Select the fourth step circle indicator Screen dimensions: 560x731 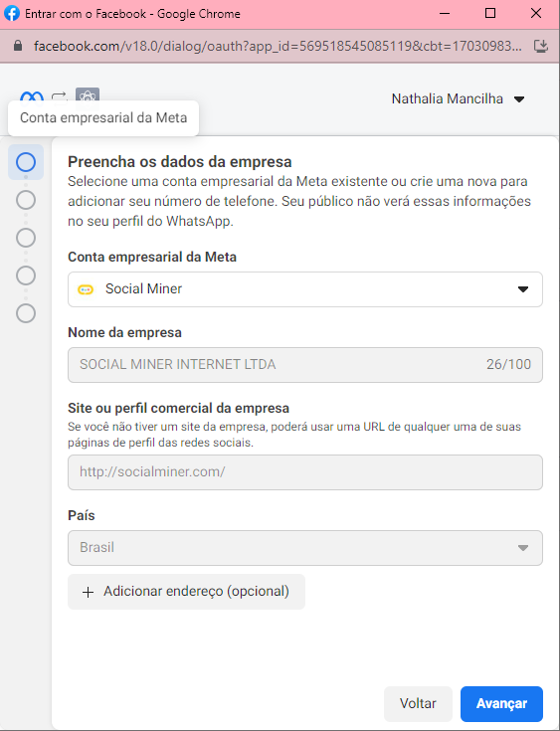[x=26, y=275]
